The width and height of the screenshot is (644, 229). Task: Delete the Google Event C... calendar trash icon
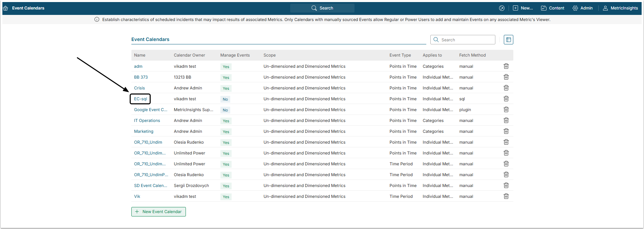point(506,109)
